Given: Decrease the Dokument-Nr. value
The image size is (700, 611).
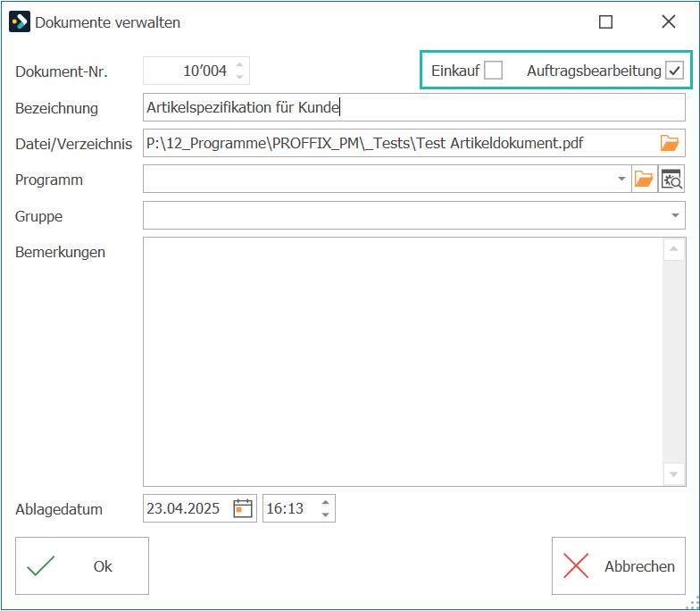Looking at the screenshot, I should point(239,77).
